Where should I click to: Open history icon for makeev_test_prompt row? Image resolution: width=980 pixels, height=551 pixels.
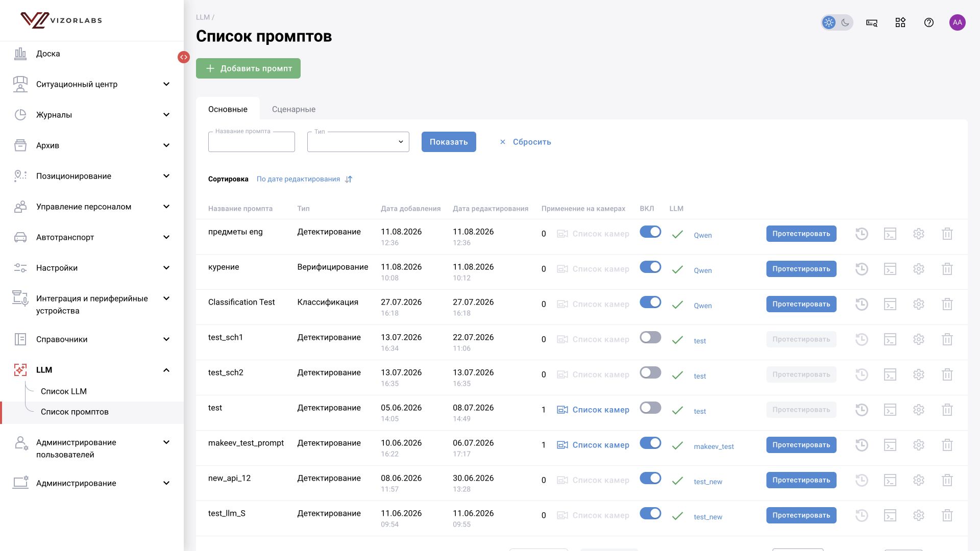coord(862,445)
